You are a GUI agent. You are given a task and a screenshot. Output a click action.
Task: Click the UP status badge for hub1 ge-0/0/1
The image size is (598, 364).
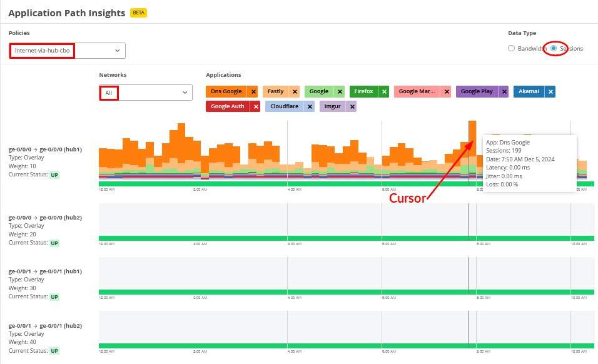[54, 297]
